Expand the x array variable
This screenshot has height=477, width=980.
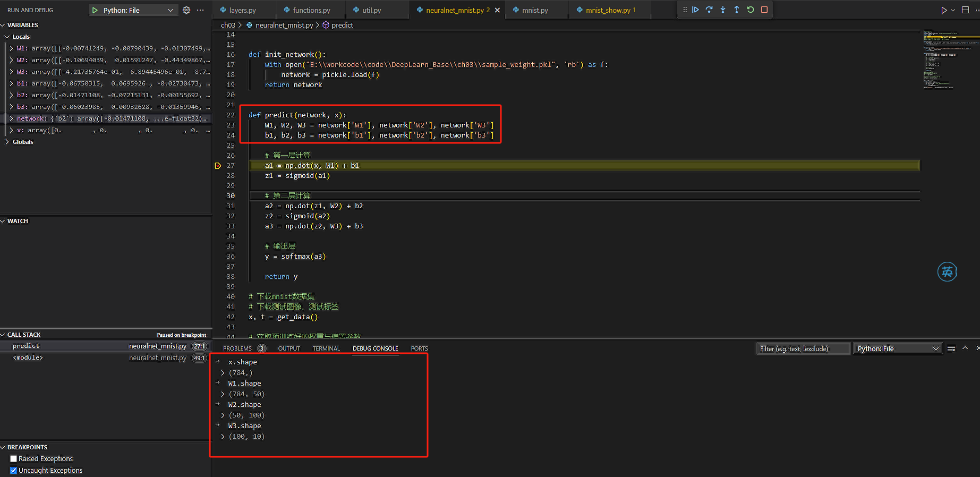(11, 130)
